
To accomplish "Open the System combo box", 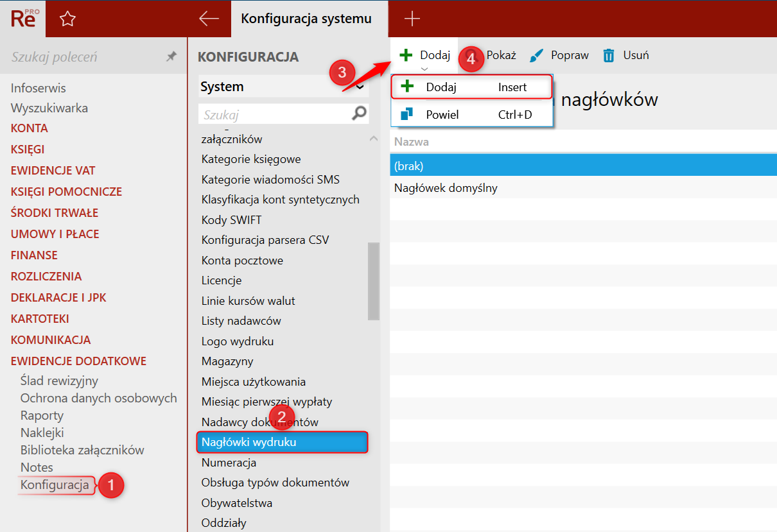I will coord(283,87).
